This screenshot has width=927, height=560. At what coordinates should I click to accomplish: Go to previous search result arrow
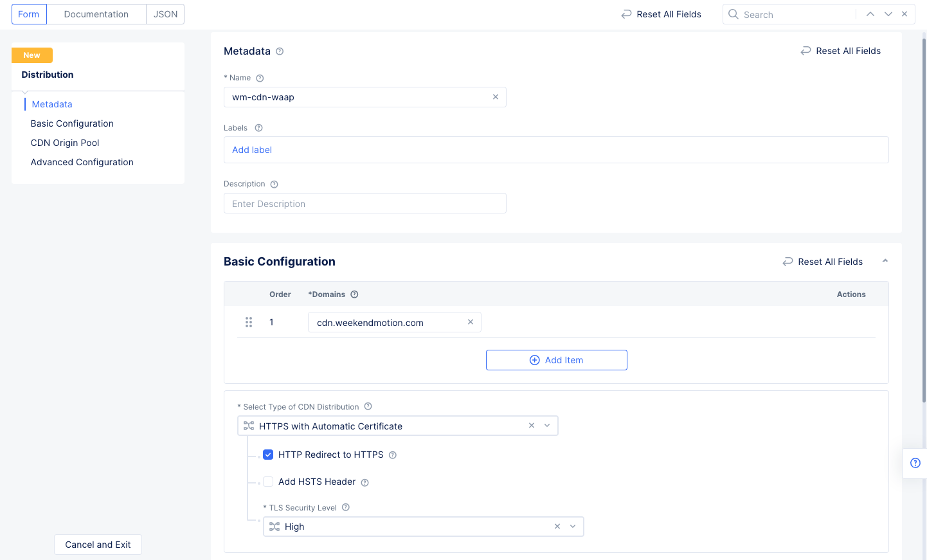point(870,14)
